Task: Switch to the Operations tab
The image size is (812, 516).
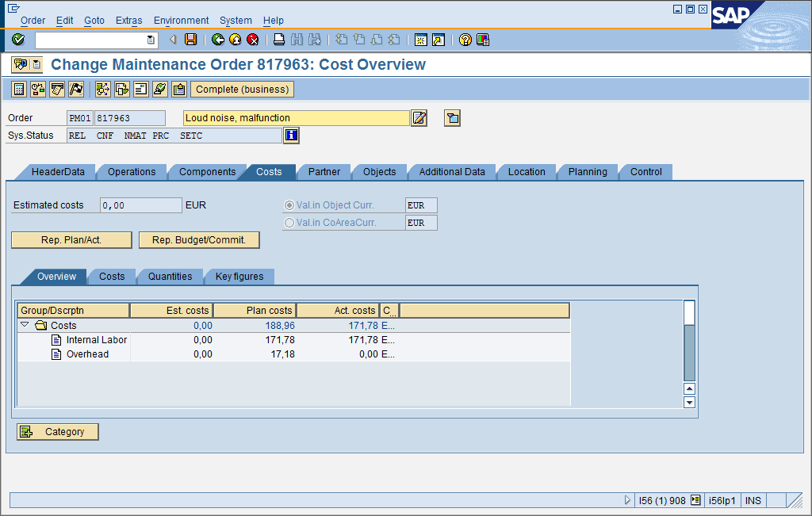Action: (x=132, y=172)
